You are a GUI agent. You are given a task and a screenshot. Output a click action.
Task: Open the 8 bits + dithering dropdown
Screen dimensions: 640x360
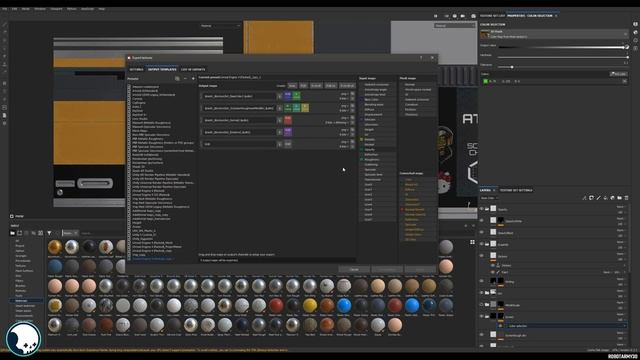(x=337, y=122)
